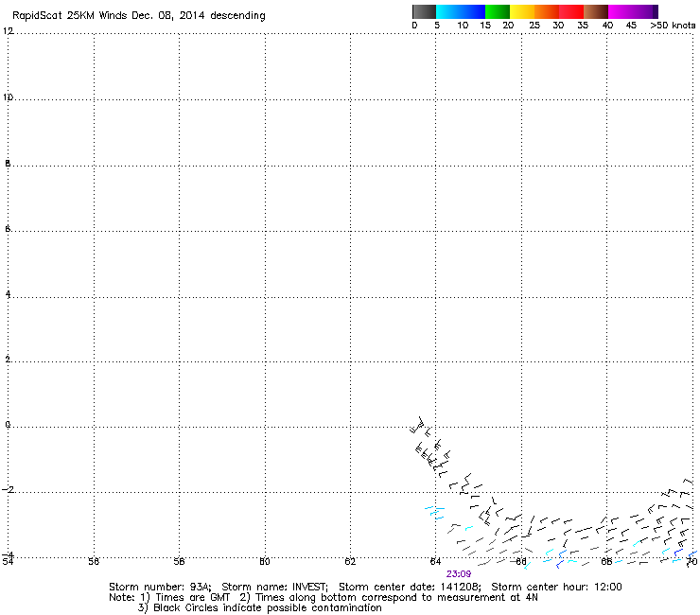Click the latitude '-2' axis label
The width and height of the screenshot is (700, 615).
click(8, 490)
